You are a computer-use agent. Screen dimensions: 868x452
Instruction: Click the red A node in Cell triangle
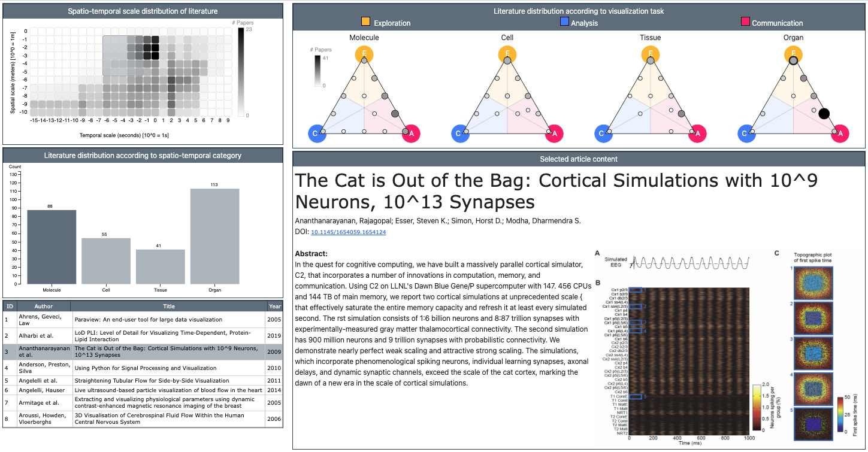point(554,134)
